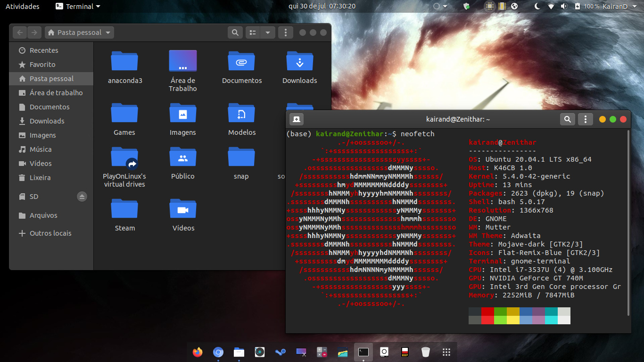Select Downloads in the sidebar
644x362 pixels.
[47, 121]
